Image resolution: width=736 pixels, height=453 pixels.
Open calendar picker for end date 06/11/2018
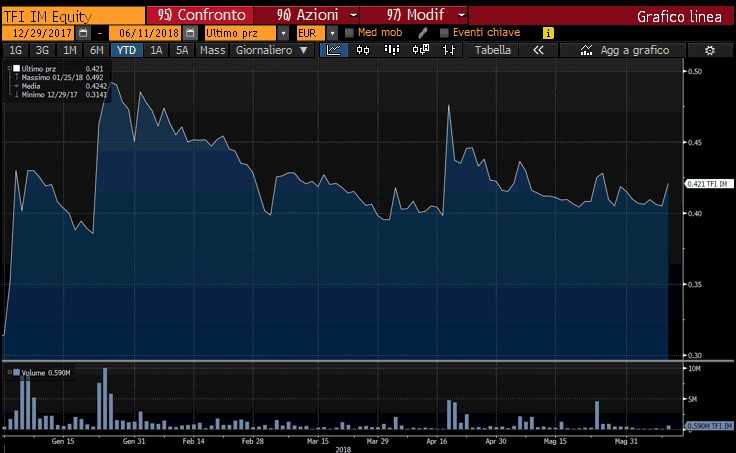click(x=190, y=33)
